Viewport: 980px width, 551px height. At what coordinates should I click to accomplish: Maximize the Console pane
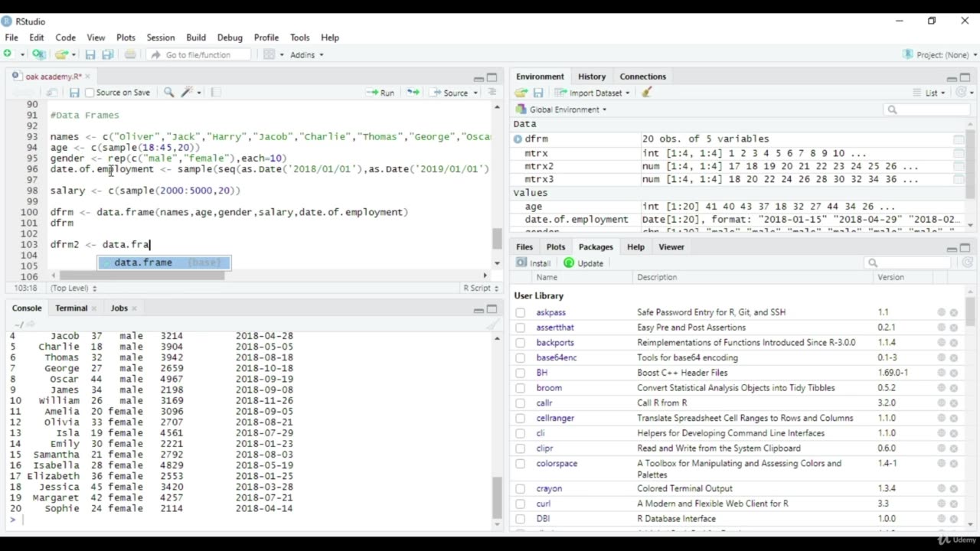tap(492, 309)
